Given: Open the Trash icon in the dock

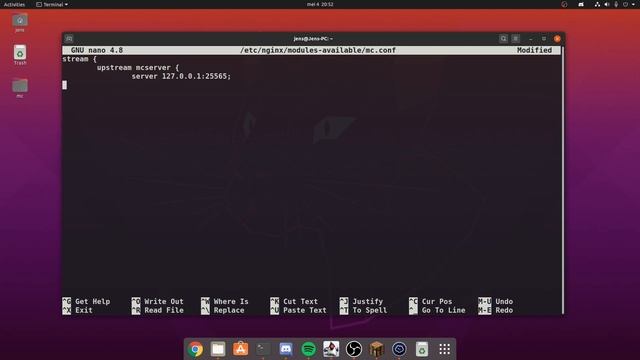Looking at the screenshot, I should click(422, 349).
